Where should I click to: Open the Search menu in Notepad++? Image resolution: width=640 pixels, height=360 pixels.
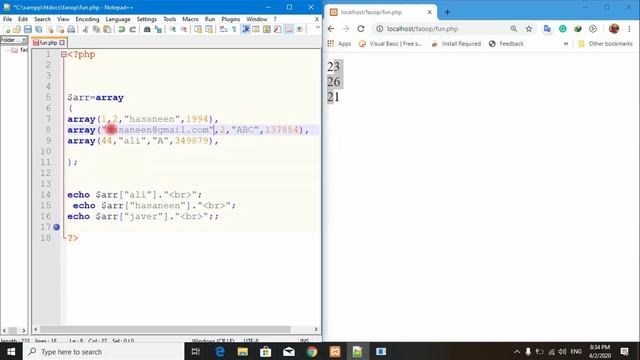[42, 19]
